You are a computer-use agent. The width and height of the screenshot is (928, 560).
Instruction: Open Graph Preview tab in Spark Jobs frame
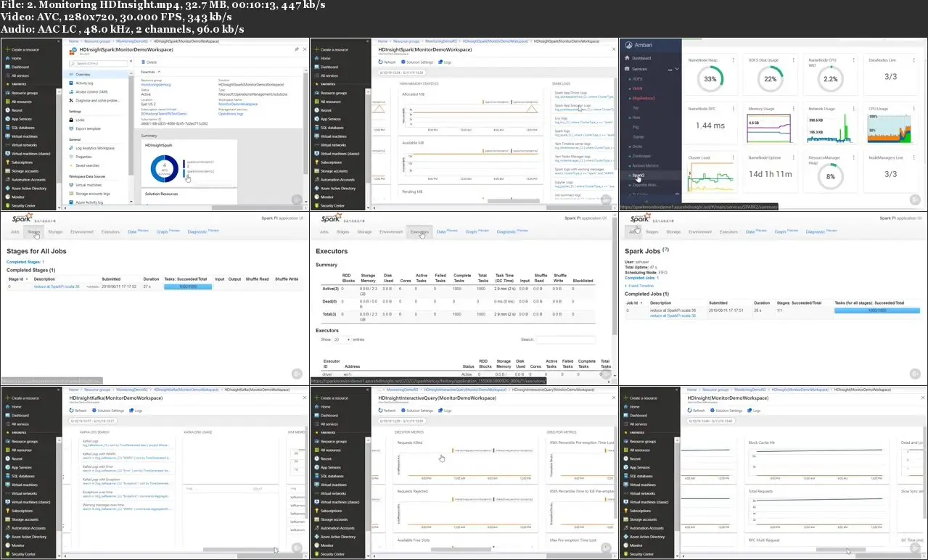pos(785,231)
